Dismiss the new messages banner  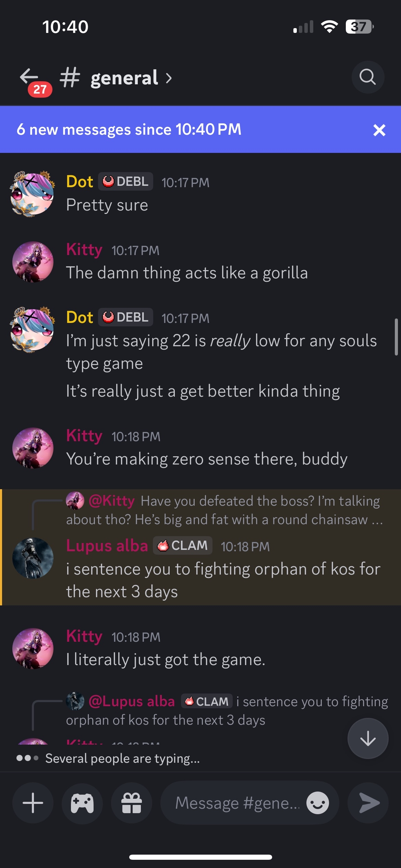[x=379, y=130]
